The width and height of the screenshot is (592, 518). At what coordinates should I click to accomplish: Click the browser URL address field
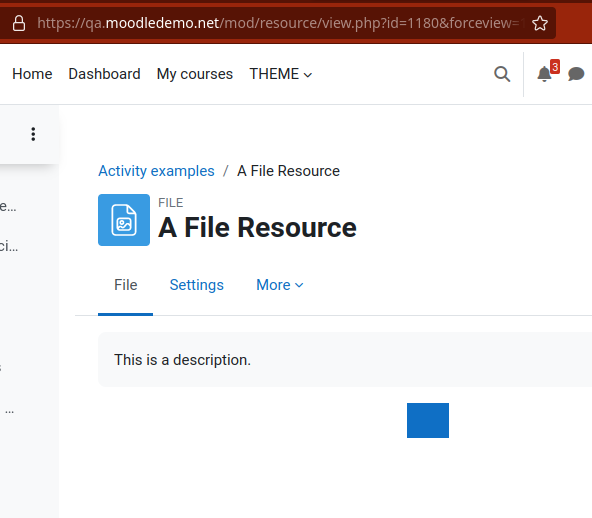[x=278, y=23]
